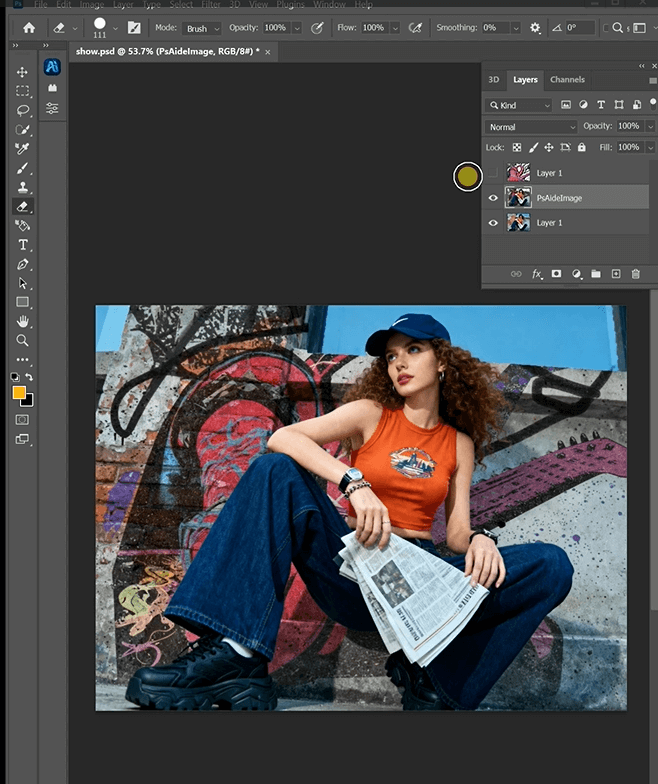658x784 pixels.
Task: Click the show.psd document tab
Action: pos(166,50)
